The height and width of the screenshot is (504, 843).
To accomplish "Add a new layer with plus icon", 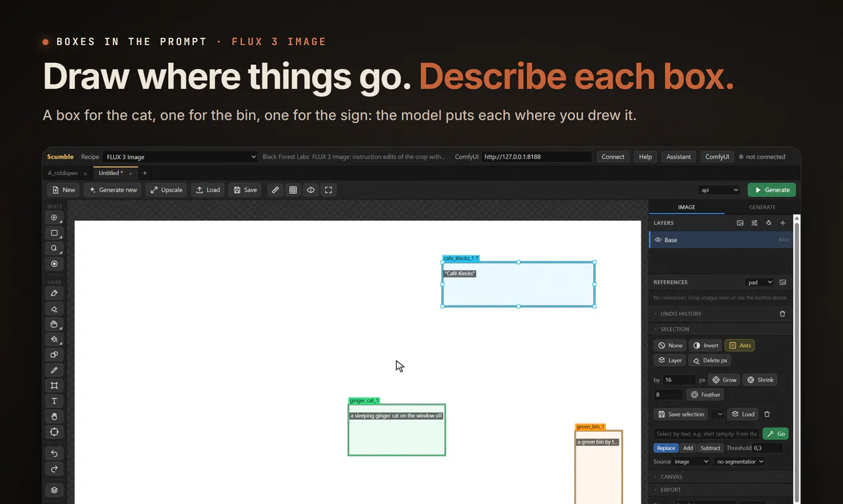I will coord(783,223).
